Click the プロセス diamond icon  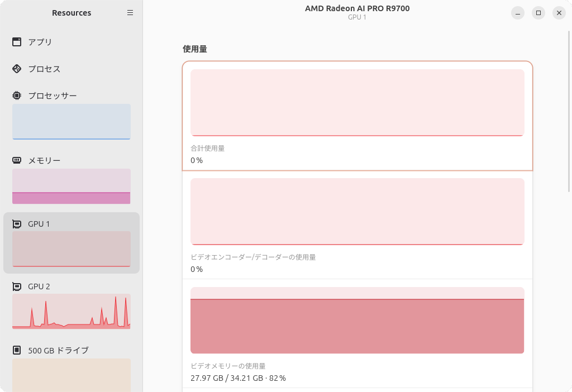point(17,69)
